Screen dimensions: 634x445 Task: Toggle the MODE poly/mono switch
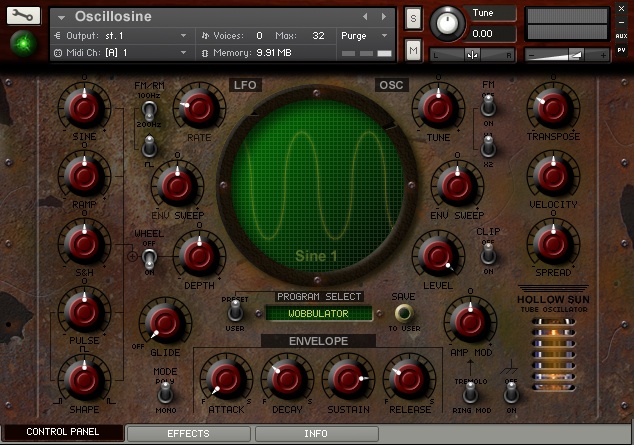tap(165, 392)
